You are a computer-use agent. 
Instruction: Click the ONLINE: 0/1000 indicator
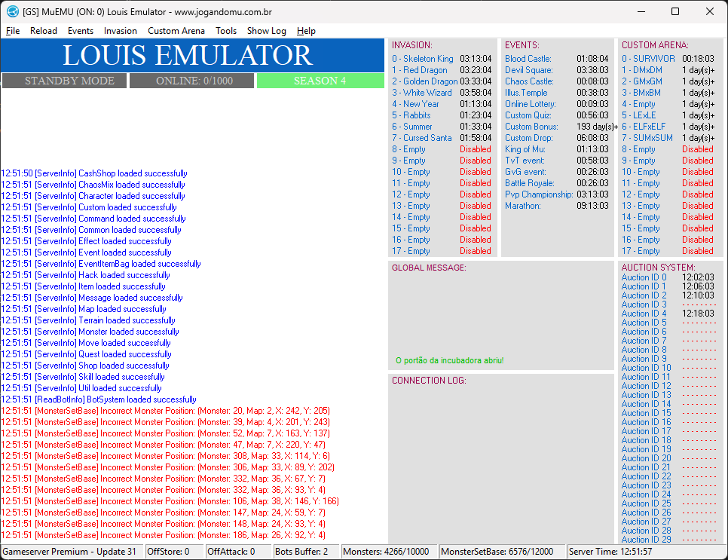coord(191,81)
